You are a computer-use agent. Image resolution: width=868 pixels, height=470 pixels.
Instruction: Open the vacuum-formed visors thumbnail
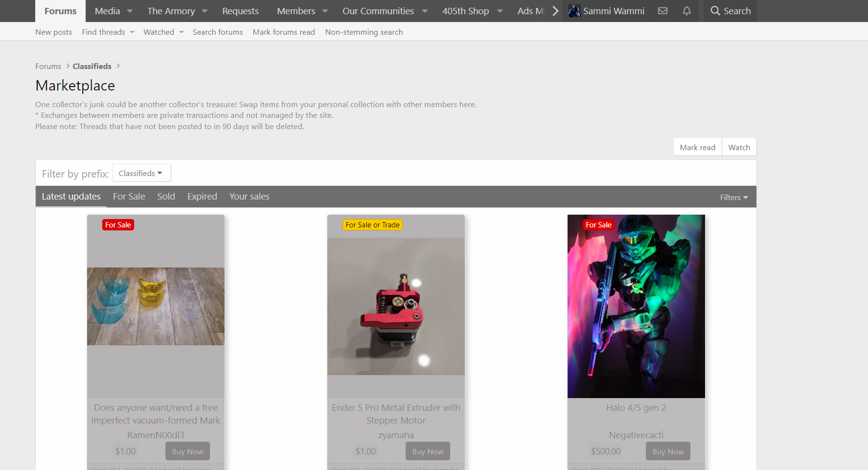click(156, 306)
